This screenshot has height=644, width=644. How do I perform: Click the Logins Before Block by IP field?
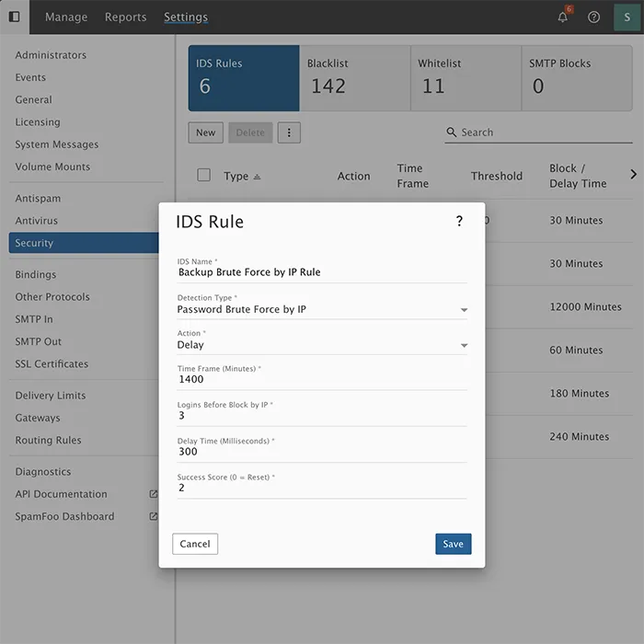[x=322, y=416]
